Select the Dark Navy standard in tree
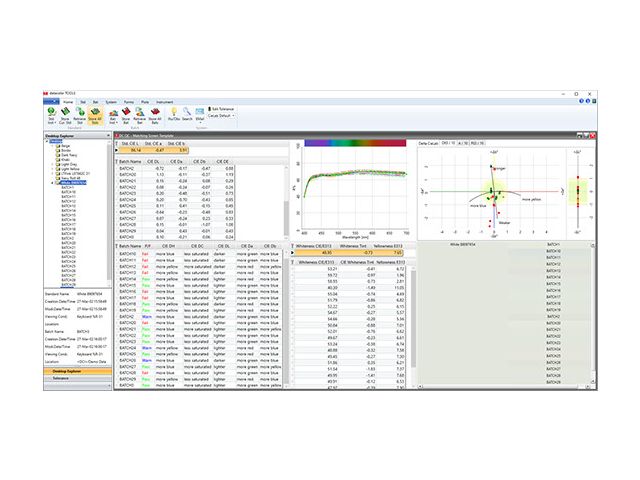This screenshot has width=640, height=480. tap(70, 155)
